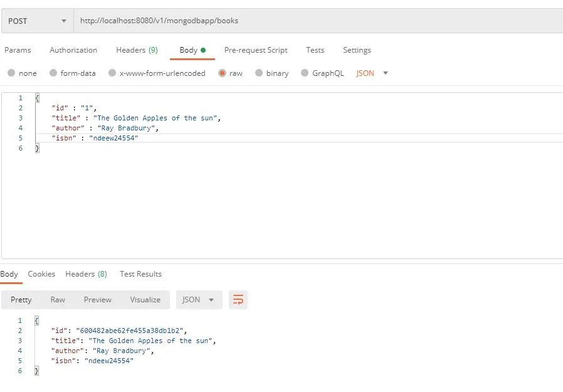
Task: Open the JSON language dropdown in request body
Action: (x=370, y=73)
